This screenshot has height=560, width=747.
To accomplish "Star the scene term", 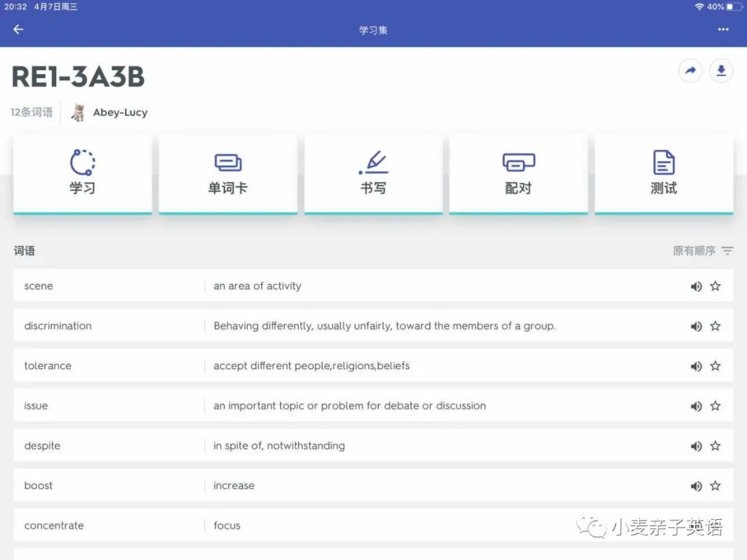I will (x=715, y=286).
